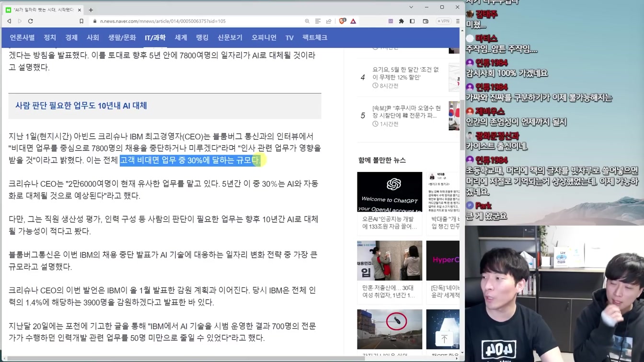
Task: Share this page using the share icon
Action: click(x=329, y=21)
